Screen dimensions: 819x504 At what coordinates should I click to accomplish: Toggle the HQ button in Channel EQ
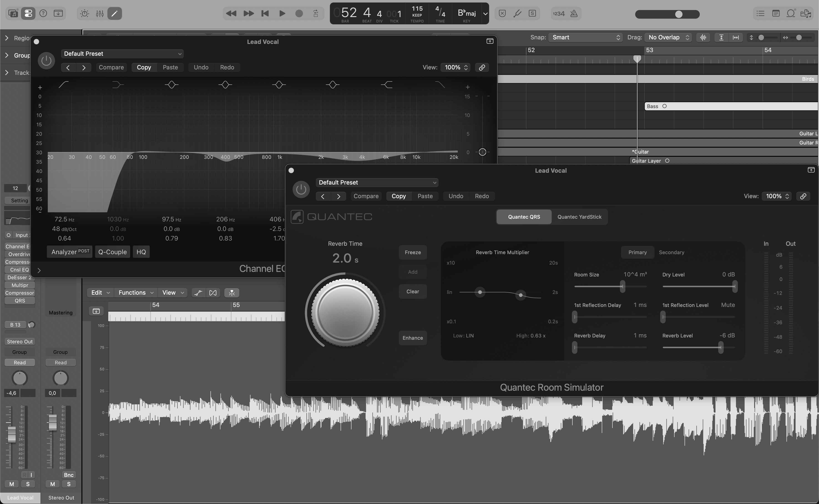141,252
